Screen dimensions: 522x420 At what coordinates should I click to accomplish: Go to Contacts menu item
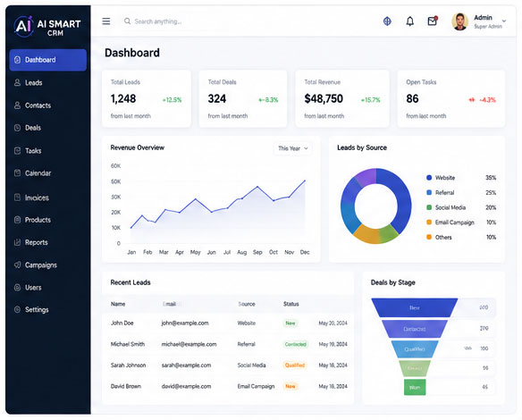pos(48,105)
